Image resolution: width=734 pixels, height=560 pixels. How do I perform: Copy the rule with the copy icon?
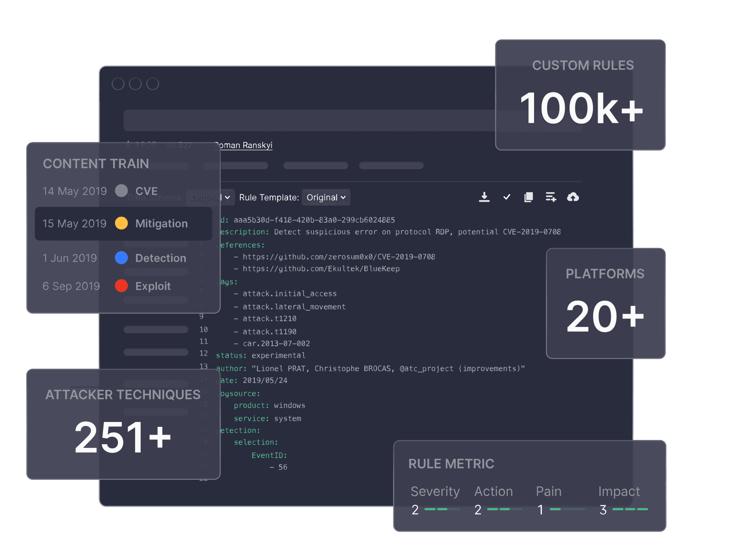coord(529,197)
